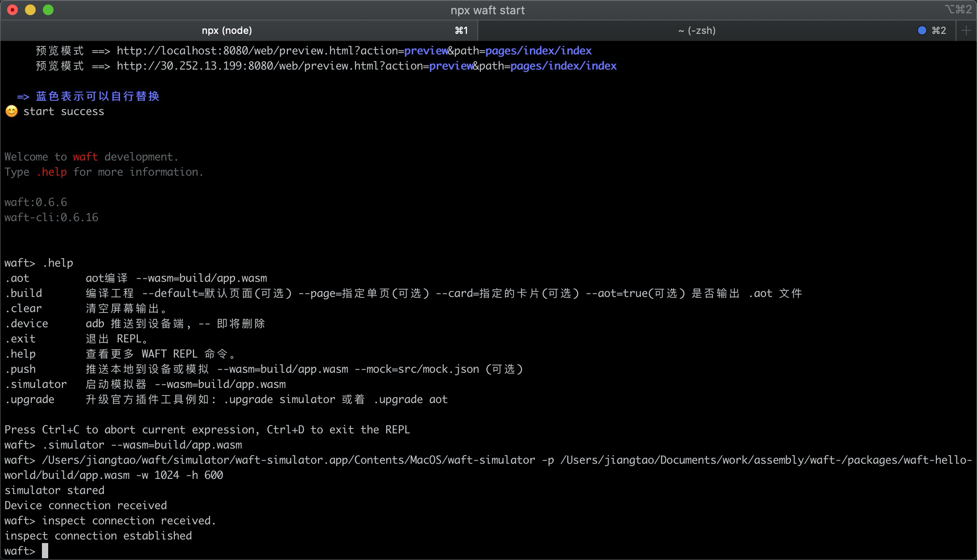Click the green fullscreen window button
Image resolution: width=977 pixels, height=560 pixels.
coord(48,10)
